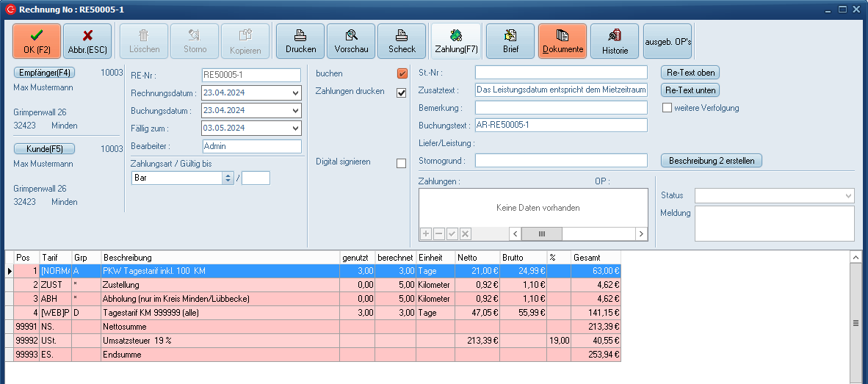The height and width of the screenshot is (384, 868).
Task: Click Beschreibung 2 erstellen button
Action: pos(712,160)
